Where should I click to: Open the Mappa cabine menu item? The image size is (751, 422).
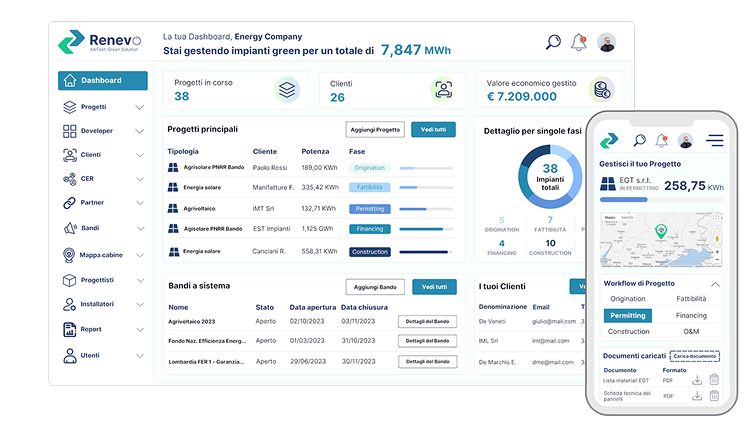pos(103,255)
